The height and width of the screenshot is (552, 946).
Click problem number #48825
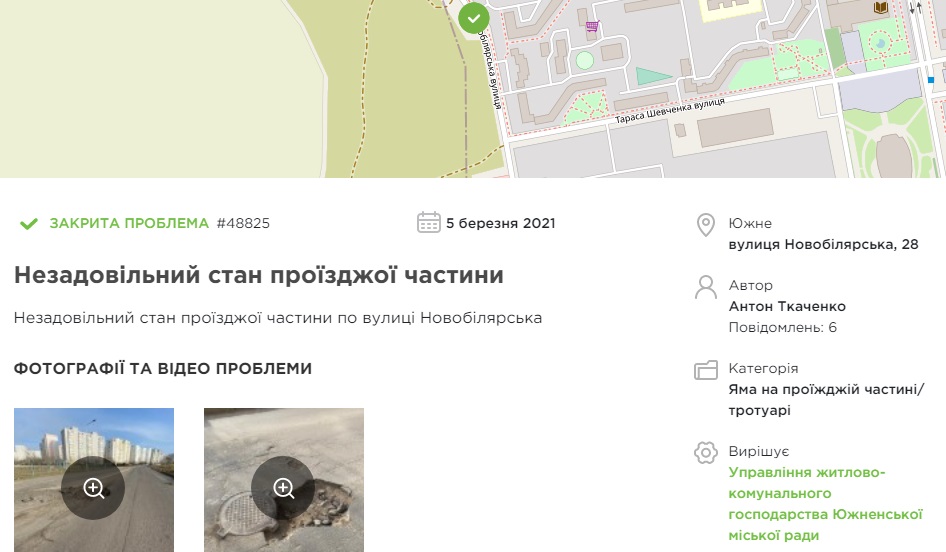[243, 223]
